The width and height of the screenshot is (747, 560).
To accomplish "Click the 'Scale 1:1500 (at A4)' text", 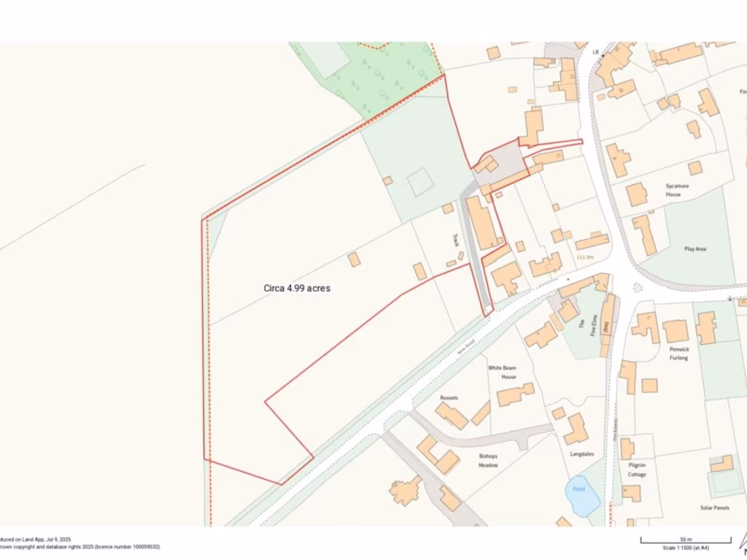I will [686, 547].
